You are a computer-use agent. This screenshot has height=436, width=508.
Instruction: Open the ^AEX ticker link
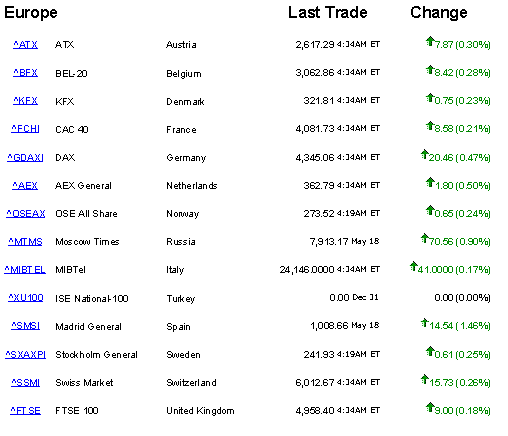[25, 185]
